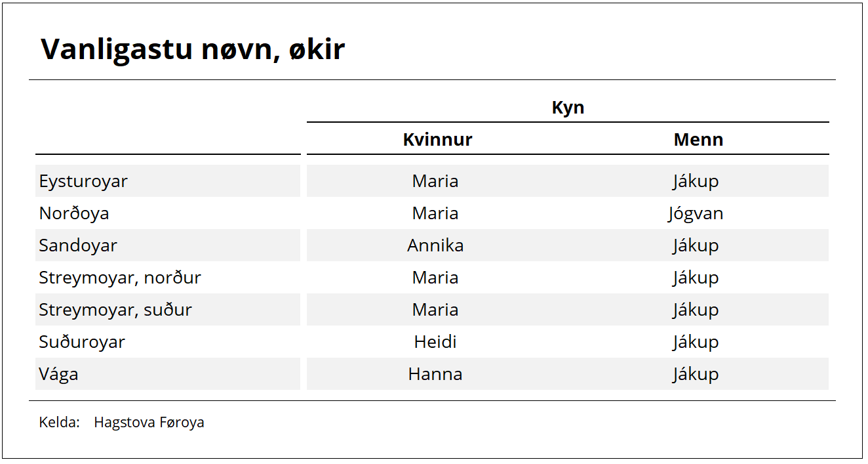The width and height of the screenshot is (868, 464).
Task: Click the Menn column header
Action: (698, 139)
